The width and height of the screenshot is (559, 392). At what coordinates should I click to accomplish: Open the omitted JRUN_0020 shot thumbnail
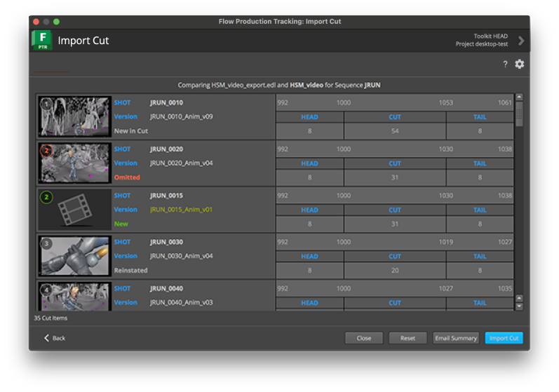pos(74,163)
